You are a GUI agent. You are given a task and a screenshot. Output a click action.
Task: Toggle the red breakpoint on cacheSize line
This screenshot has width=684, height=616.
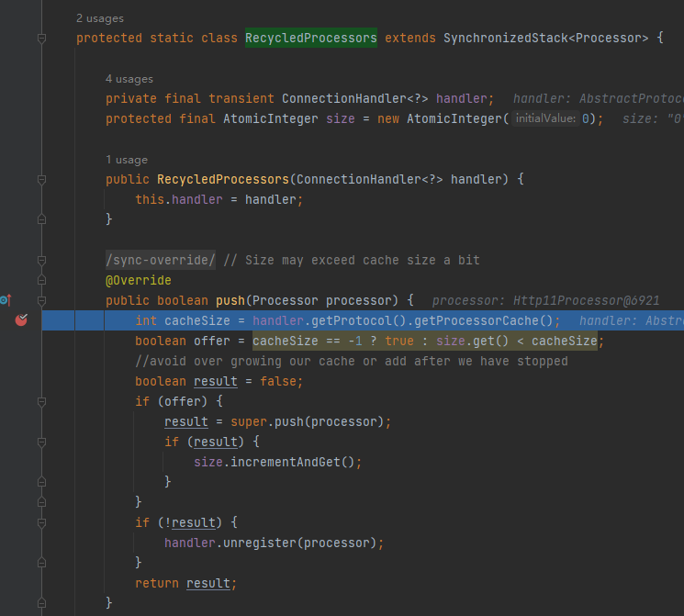(21, 320)
